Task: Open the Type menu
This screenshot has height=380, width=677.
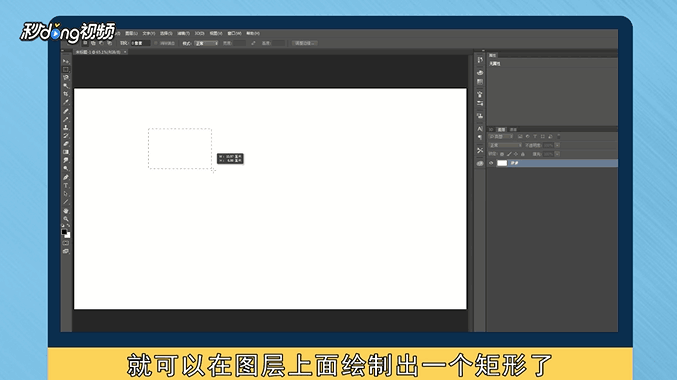Action: [149, 33]
